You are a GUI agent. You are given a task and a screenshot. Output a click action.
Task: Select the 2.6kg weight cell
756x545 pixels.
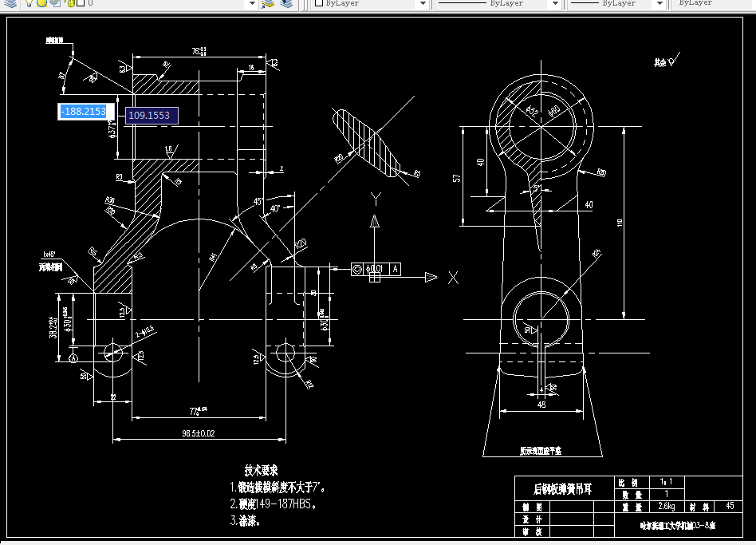point(667,506)
